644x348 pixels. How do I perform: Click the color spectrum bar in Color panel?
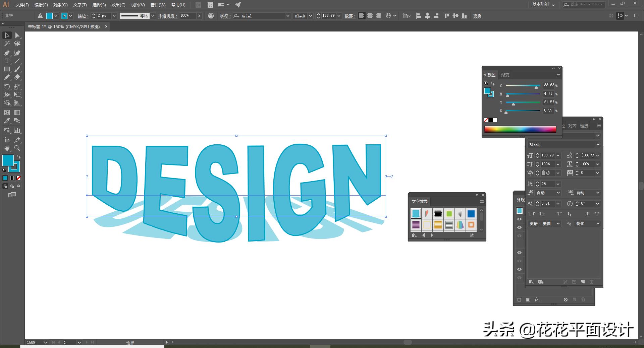(520, 130)
